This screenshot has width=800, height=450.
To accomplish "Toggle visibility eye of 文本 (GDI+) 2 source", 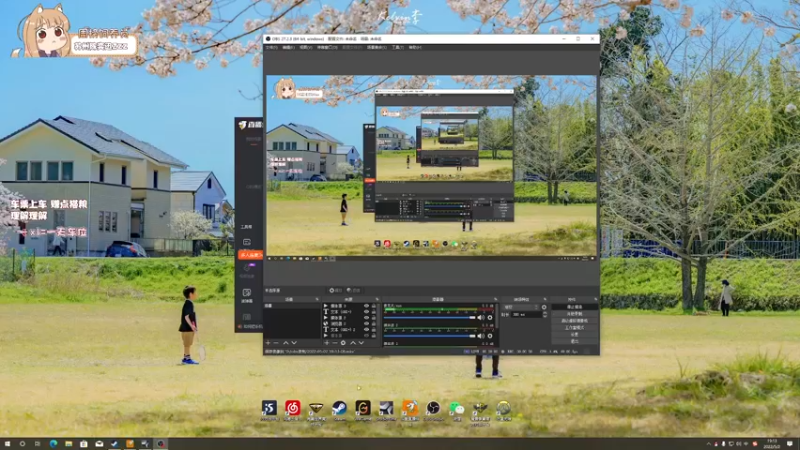I will point(366,330).
